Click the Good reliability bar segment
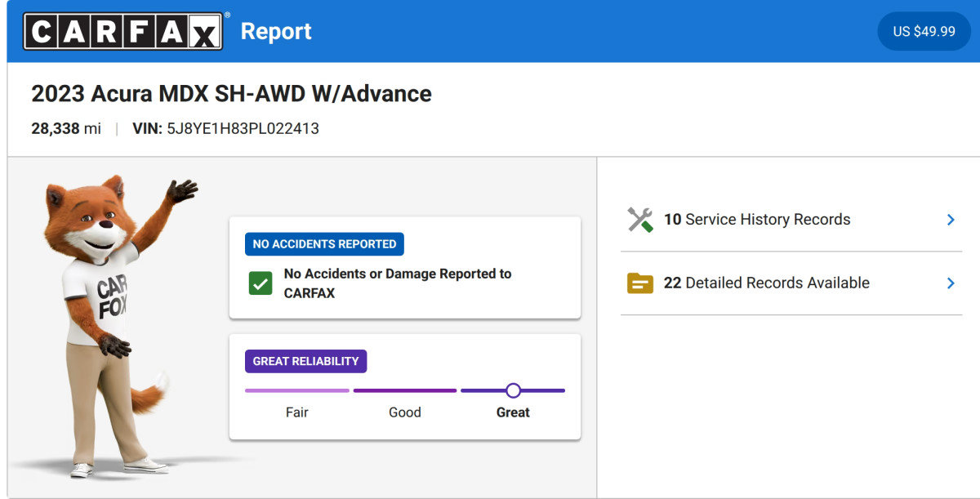The image size is (980, 499). tap(405, 390)
